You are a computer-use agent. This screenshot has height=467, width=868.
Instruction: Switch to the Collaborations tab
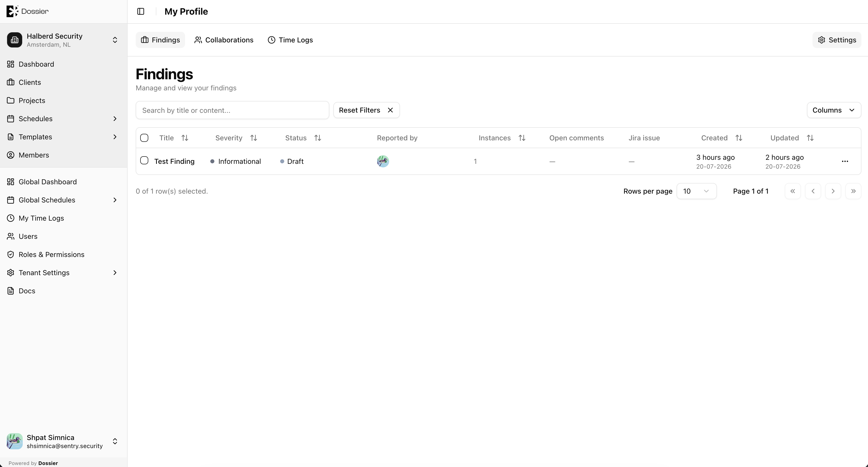point(224,40)
